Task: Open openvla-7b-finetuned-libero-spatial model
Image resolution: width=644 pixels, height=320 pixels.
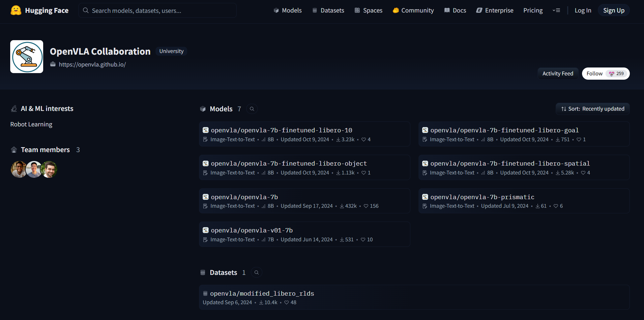Action: coord(510,164)
